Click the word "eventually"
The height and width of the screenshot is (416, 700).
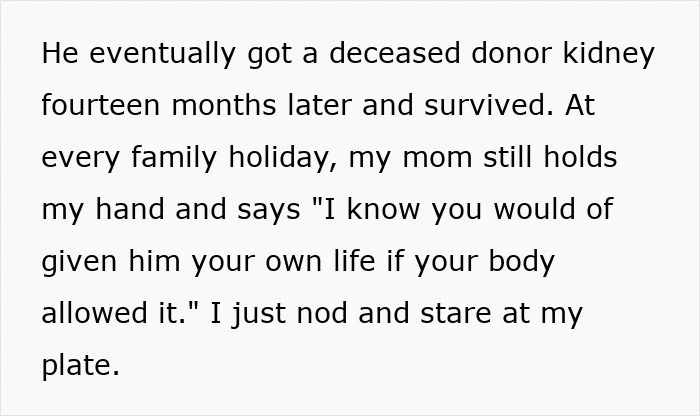click(162, 54)
